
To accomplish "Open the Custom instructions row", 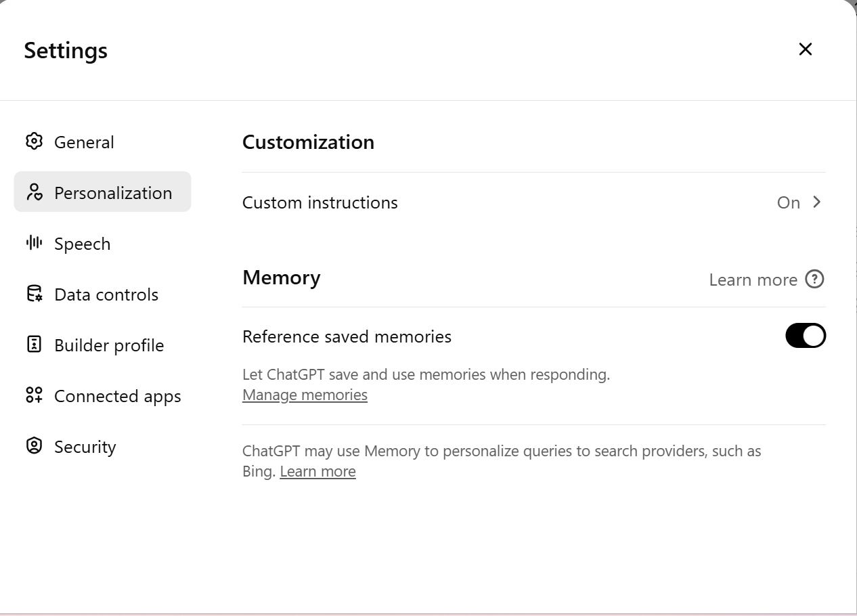I will click(x=320, y=202).
